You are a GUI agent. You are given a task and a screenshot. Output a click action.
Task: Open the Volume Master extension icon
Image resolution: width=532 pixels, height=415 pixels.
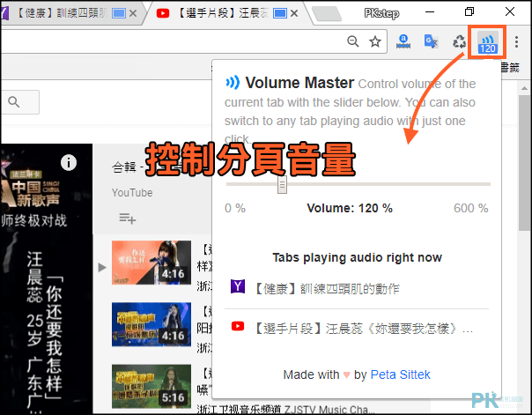pos(488,42)
